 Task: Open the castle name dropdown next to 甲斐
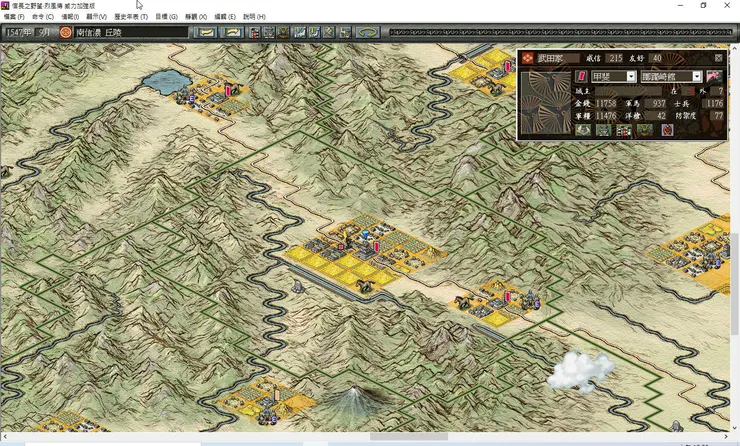[697, 76]
